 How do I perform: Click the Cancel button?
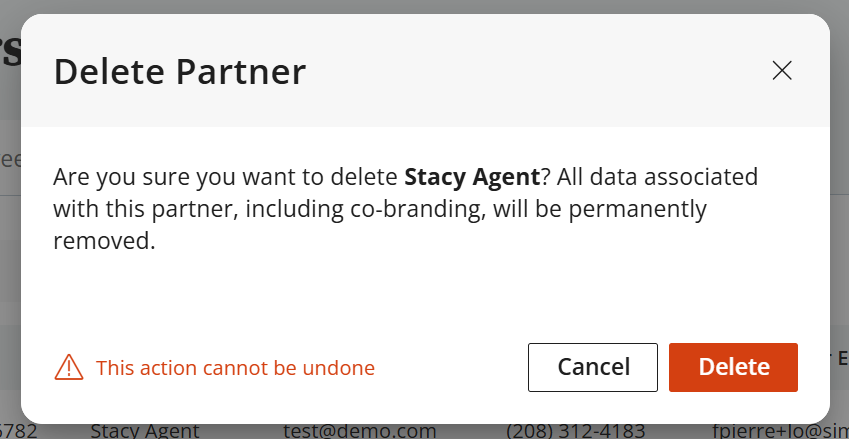coord(593,367)
